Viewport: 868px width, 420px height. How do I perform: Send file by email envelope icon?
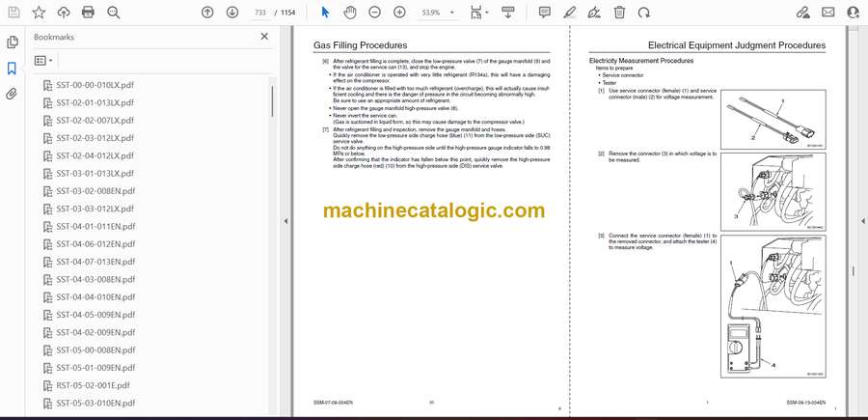coord(828,13)
